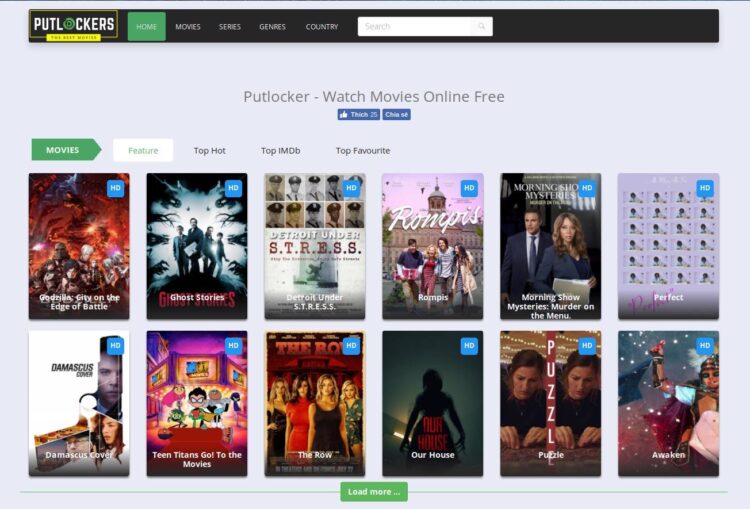Click the Facebook thumbs-up Thích button
This screenshot has width=750, height=509.
[x=358, y=114]
